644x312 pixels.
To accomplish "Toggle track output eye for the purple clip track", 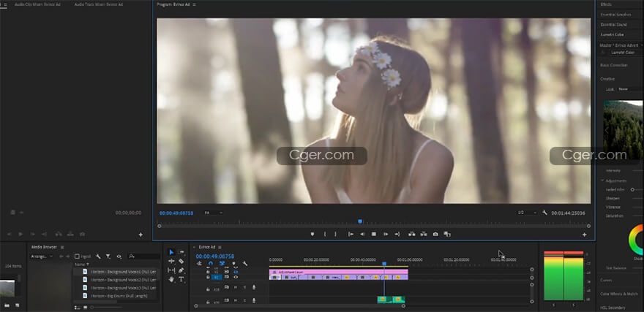I will [x=236, y=277].
